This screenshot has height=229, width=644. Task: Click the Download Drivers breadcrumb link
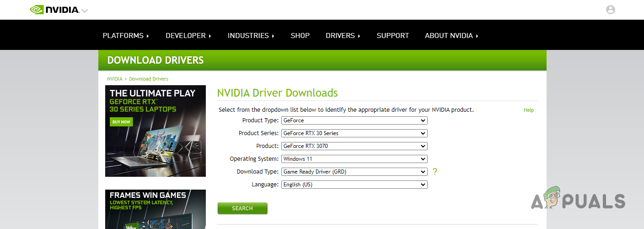[149, 79]
